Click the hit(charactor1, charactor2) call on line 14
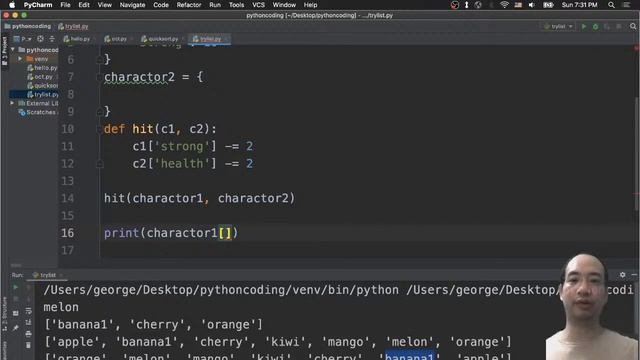 [199, 198]
